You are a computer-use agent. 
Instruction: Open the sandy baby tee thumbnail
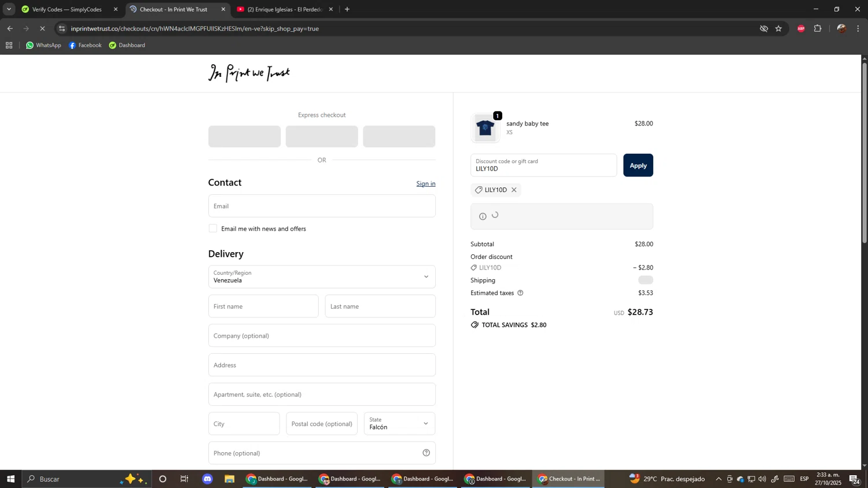485,128
